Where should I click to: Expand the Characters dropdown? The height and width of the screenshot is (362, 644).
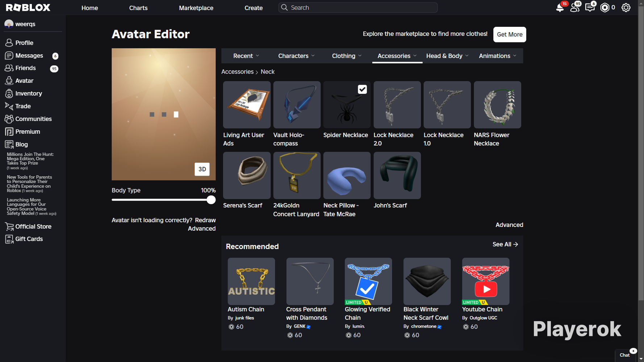tap(296, 56)
